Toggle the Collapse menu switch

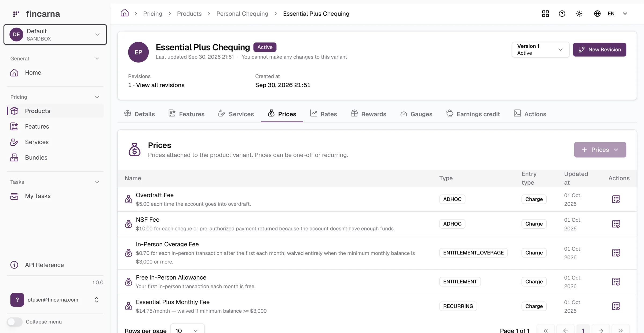pos(15,322)
